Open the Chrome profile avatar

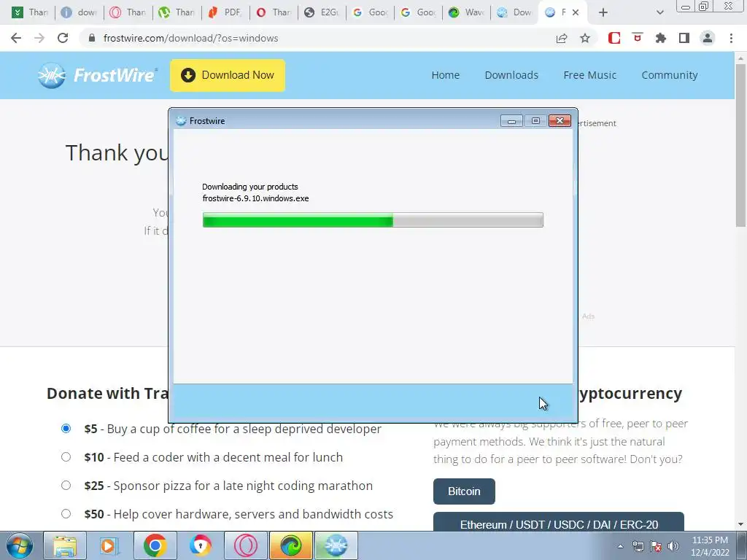click(x=708, y=38)
